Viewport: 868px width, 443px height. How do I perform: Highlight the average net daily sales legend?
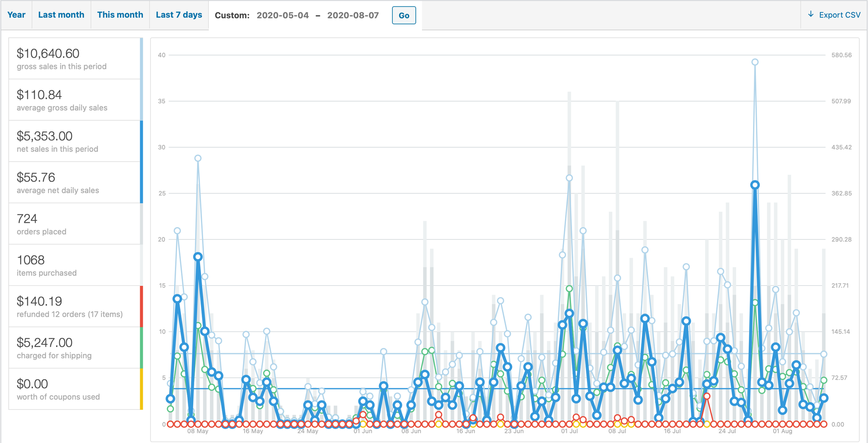pyautogui.click(x=75, y=182)
